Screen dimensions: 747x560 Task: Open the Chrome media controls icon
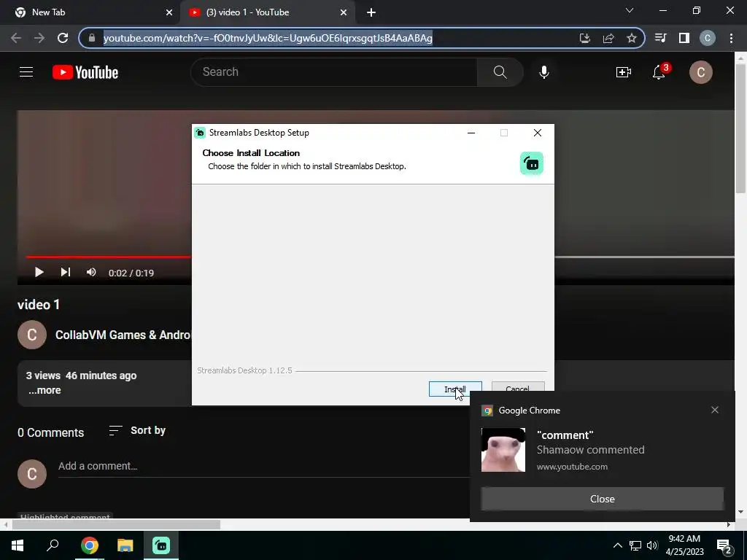pyautogui.click(x=661, y=38)
